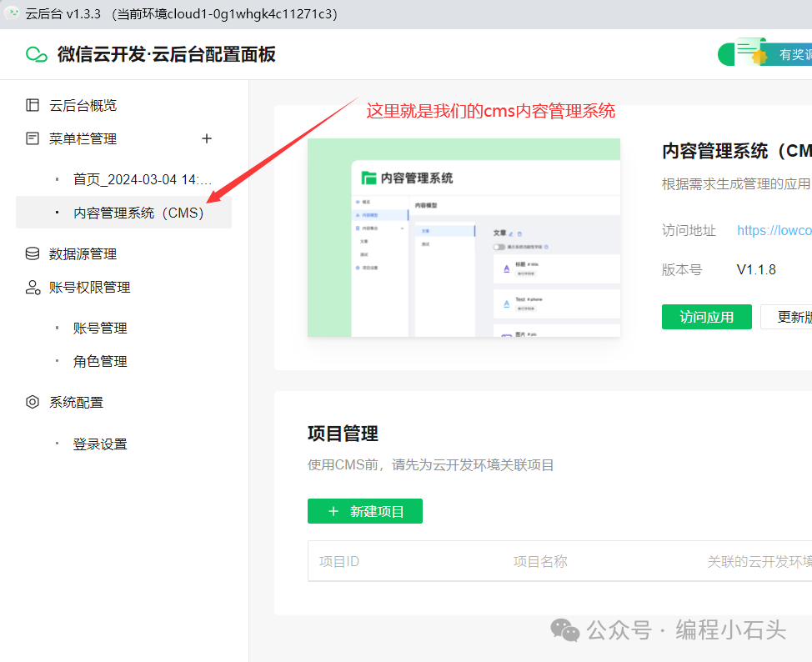812x662 pixels.
Task: Click the 云后台概览 layout icon
Action: pyautogui.click(x=33, y=105)
